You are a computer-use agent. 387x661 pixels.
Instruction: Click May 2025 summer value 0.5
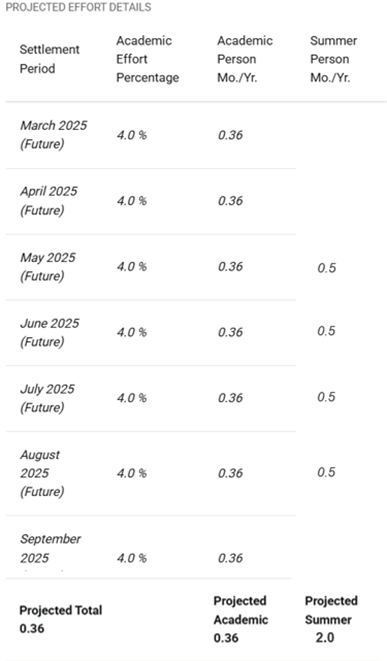[x=326, y=268]
